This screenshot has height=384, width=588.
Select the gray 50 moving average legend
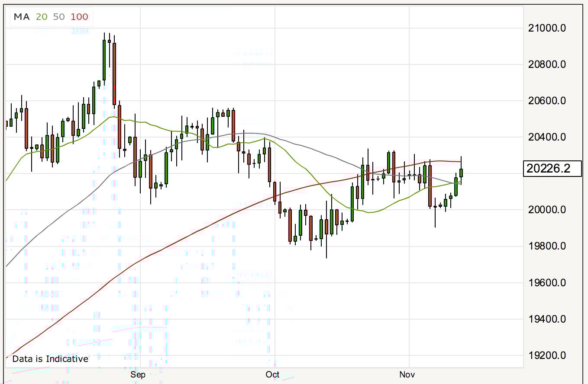pyautogui.click(x=59, y=17)
